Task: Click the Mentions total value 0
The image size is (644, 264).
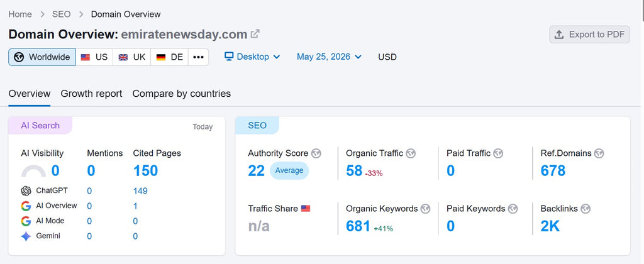Action: (x=91, y=170)
